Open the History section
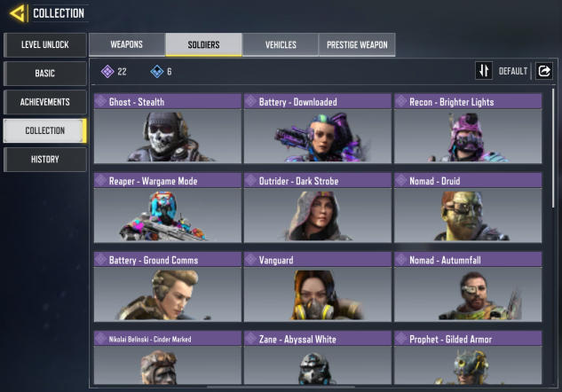 point(44,160)
